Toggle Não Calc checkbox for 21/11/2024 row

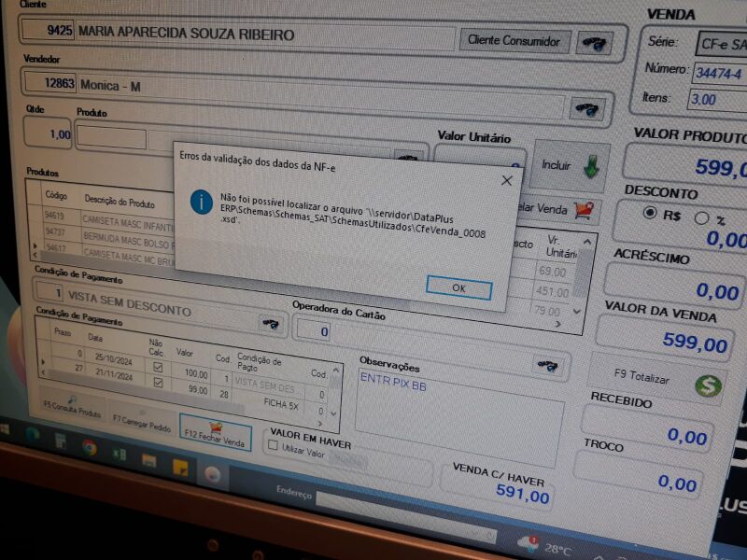[158, 383]
